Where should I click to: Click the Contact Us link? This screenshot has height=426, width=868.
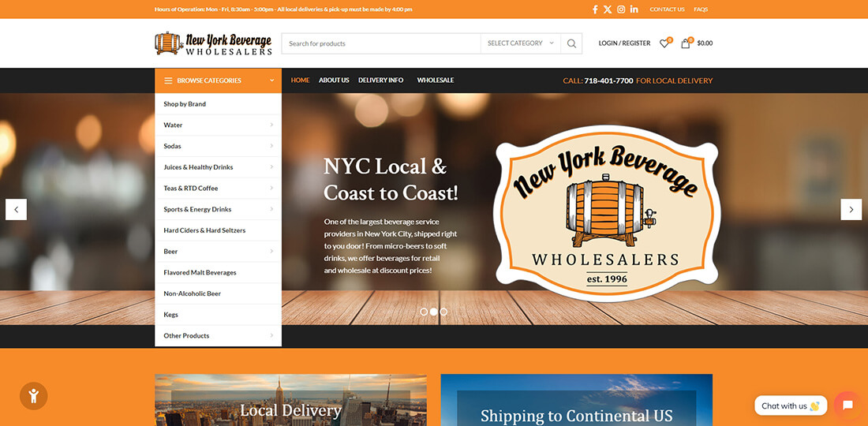667,9
